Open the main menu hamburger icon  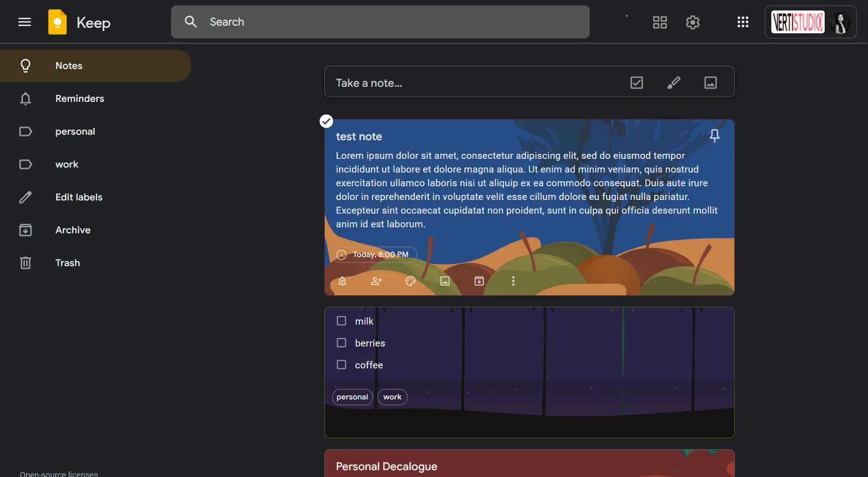pos(25,22)
